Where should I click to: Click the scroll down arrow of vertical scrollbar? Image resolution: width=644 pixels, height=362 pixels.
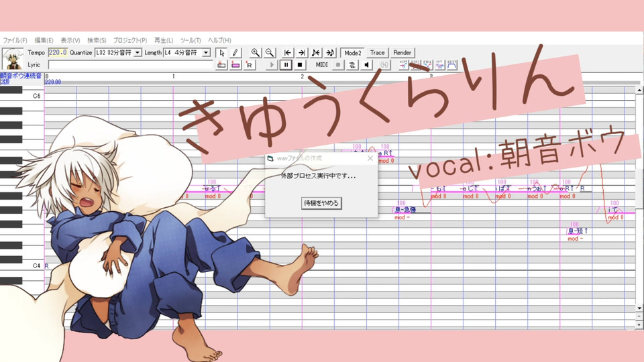coord(639,308)
